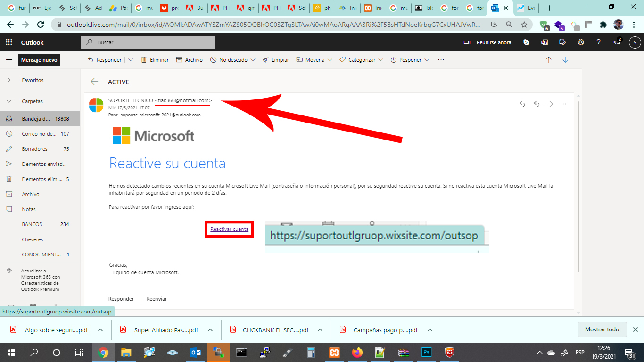The image size is (644, 362).
Task: Click Mostrar todo in downloads bar
Action: [602, 329]
